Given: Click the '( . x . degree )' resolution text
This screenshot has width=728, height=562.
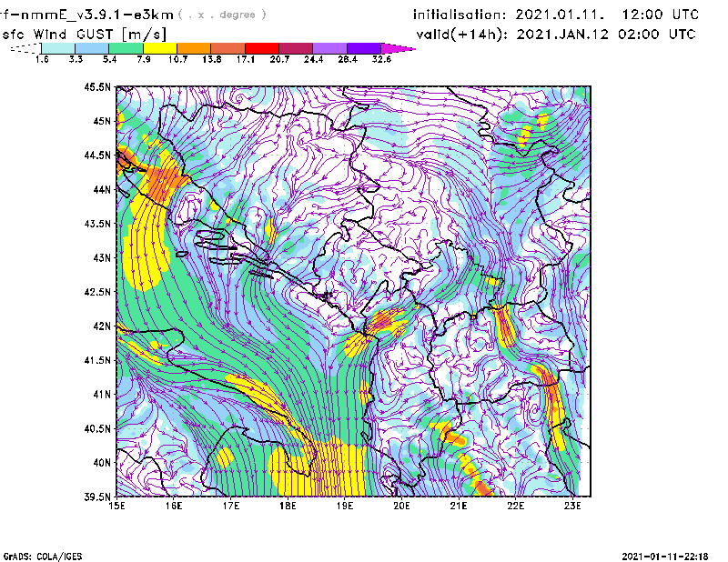Looking at the screenshot, I should coord(223,15).
